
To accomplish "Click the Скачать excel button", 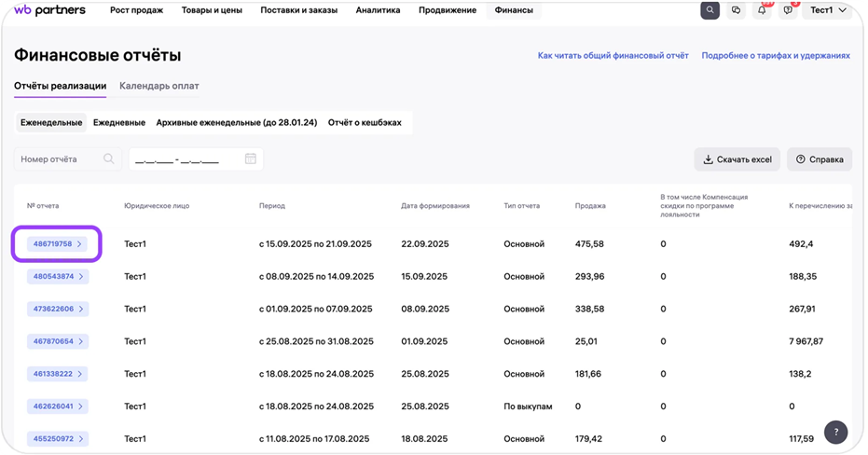I will [737, 159].
